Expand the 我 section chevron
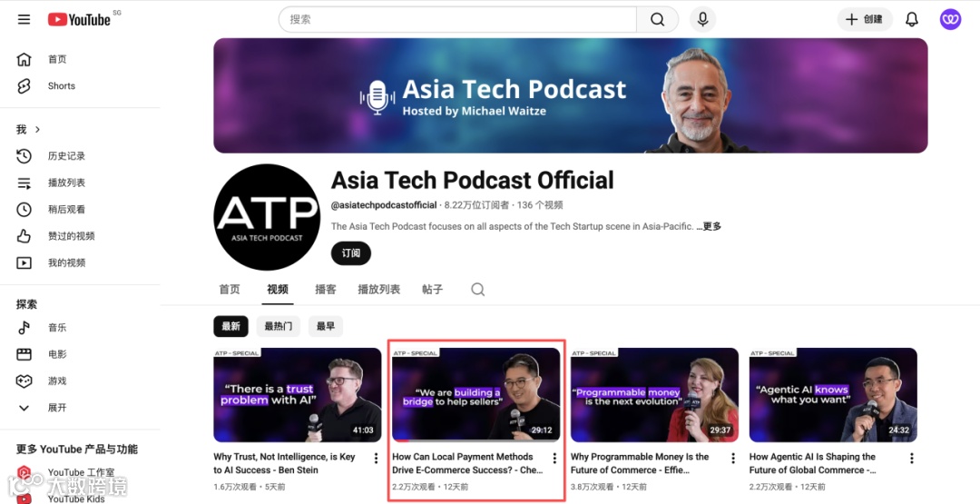The height and width of the screenshot is (504, 980). [x=37, y=130]
